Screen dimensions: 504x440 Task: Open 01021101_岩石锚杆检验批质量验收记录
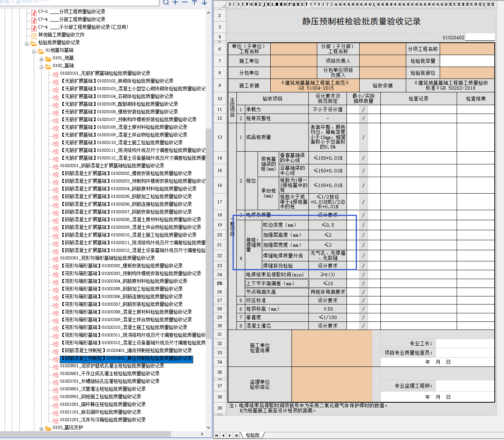tap(100, 412)
